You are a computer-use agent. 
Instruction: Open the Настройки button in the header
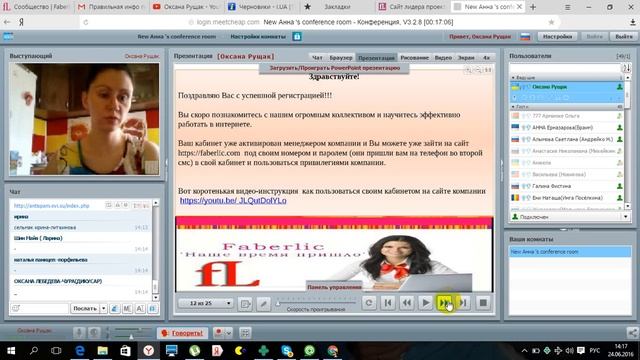click(557, 37)
